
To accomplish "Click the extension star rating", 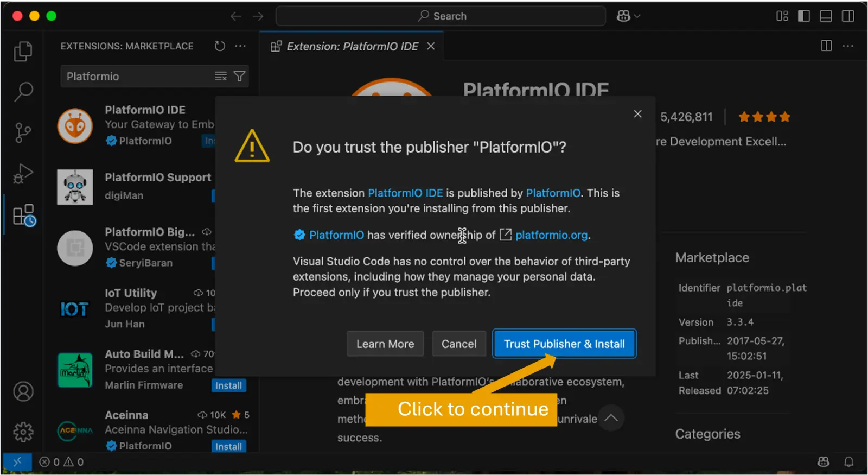I will click(764, 117).
